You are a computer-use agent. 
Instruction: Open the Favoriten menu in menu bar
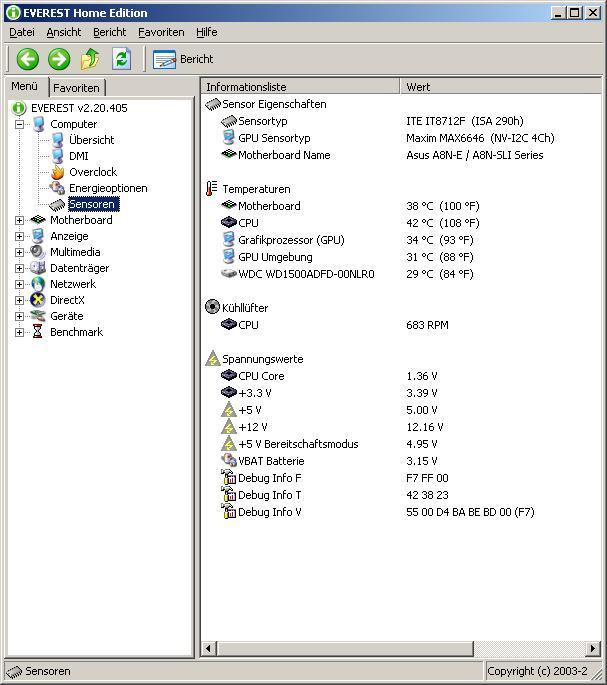[x=161, y=32]
